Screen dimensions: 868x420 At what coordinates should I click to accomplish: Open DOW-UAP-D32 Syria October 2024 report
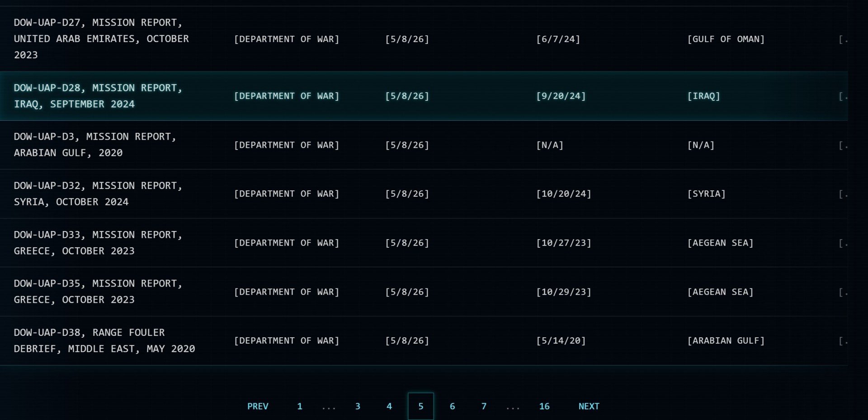pyautogui.click(x=98, y=193)
